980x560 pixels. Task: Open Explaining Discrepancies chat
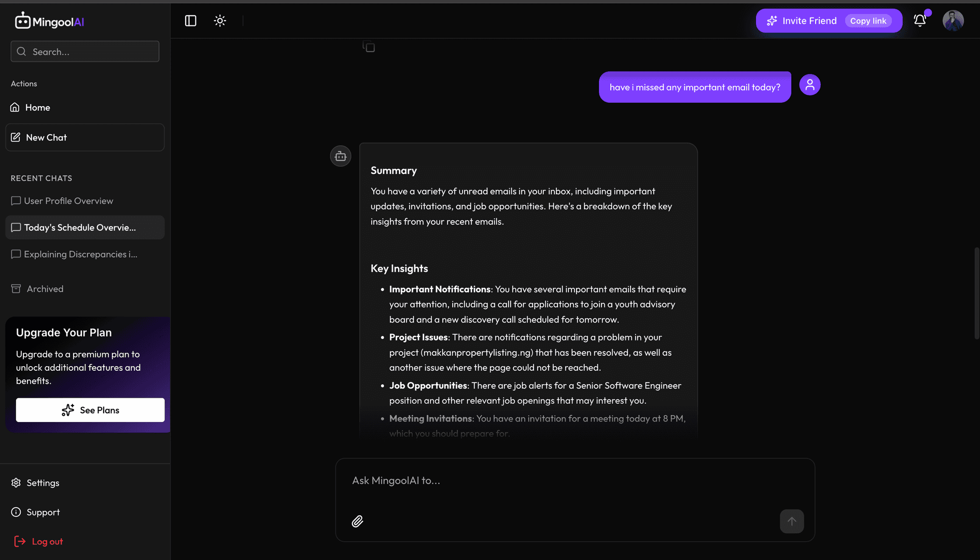(x=85, y=254)
